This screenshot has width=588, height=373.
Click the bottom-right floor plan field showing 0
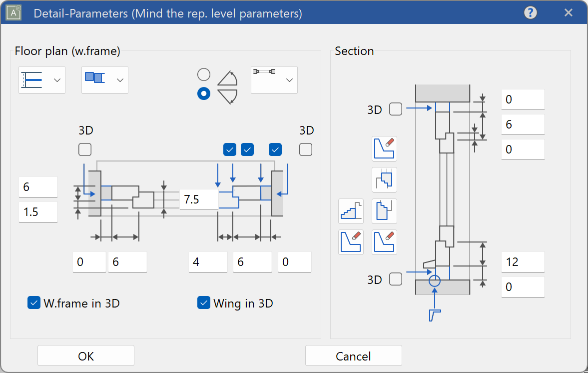(295, 262)
